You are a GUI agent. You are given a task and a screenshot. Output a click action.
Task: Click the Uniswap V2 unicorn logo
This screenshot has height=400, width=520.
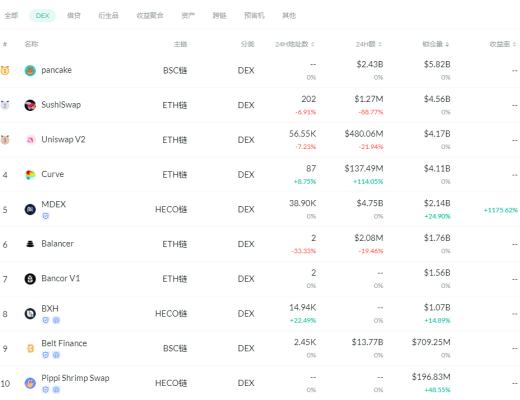tap(30, 140)
